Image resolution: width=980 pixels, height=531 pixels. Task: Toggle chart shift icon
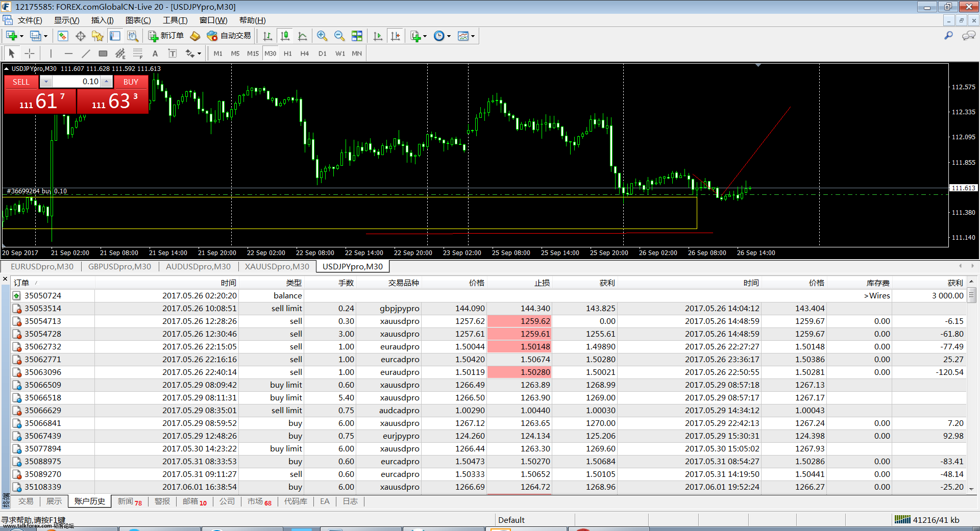396,36
